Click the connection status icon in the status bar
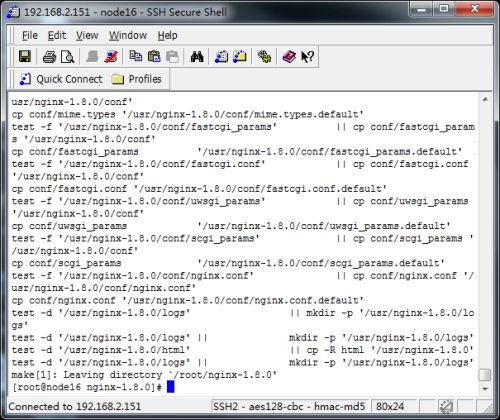500x420 pixels. pos(446,406)
